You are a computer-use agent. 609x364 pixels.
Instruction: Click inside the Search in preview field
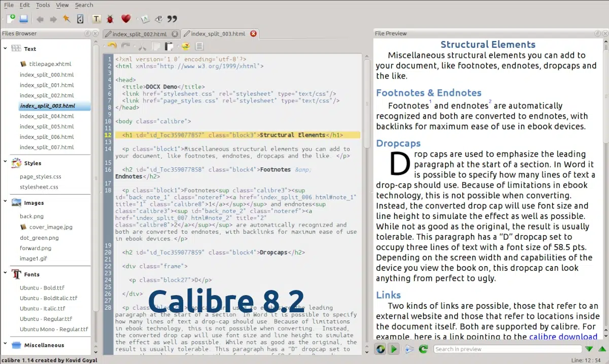point(507,349)
